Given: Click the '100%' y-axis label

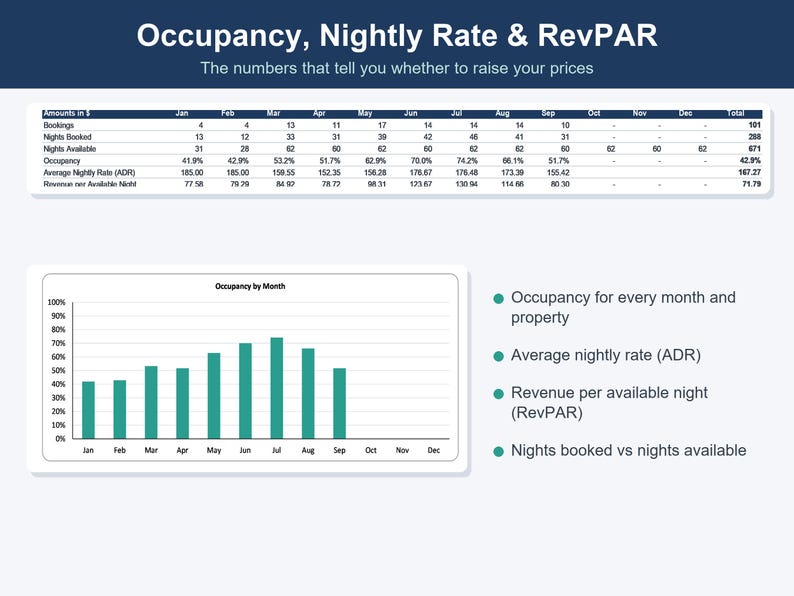Looking at the screenshot, I should point(56,302).
